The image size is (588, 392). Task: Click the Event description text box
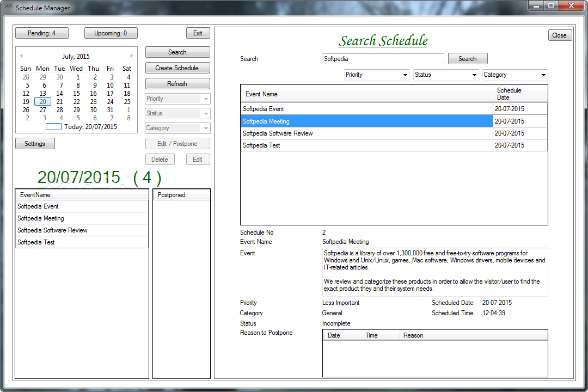tap(435, 272)
